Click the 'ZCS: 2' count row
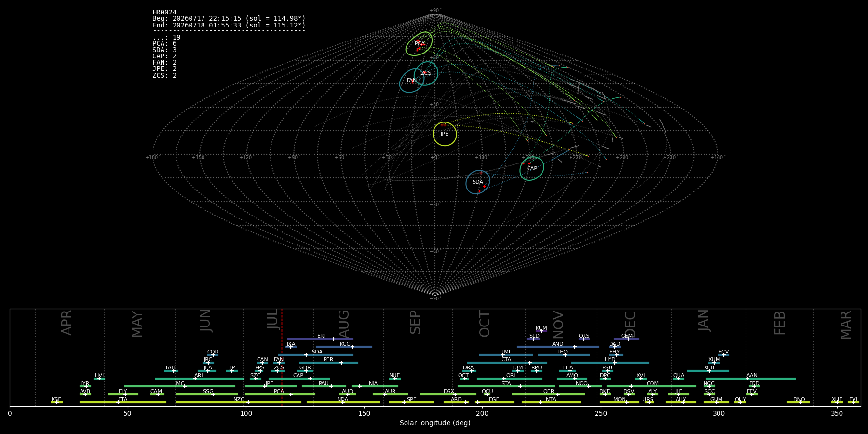Image resolution: width=868 pixels, height=434 pixels. pyautogui.click(x=164, y=75)
